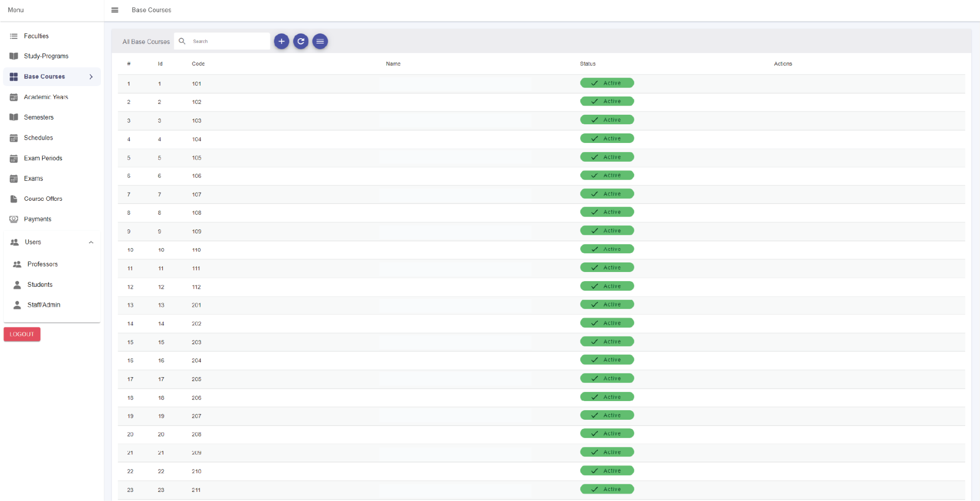Click the Payments money icon in sidebar
The width and height of the screenshot is (980, 501).
14,219
